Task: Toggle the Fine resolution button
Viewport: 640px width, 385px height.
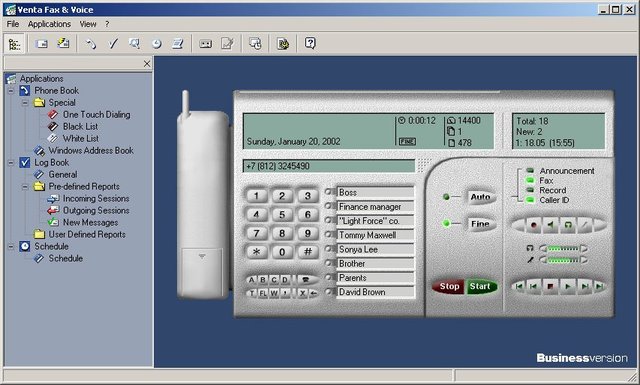Action: 480,224
